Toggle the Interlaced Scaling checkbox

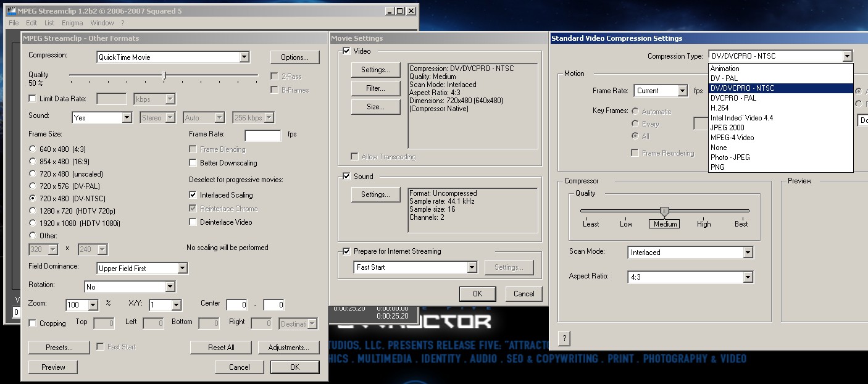[x=193, y=195]
